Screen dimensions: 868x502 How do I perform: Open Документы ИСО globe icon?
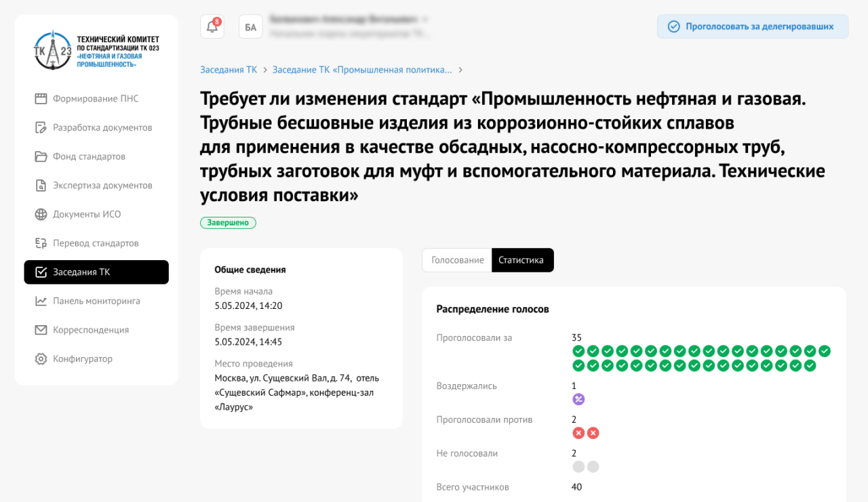(x=41, y=215)
